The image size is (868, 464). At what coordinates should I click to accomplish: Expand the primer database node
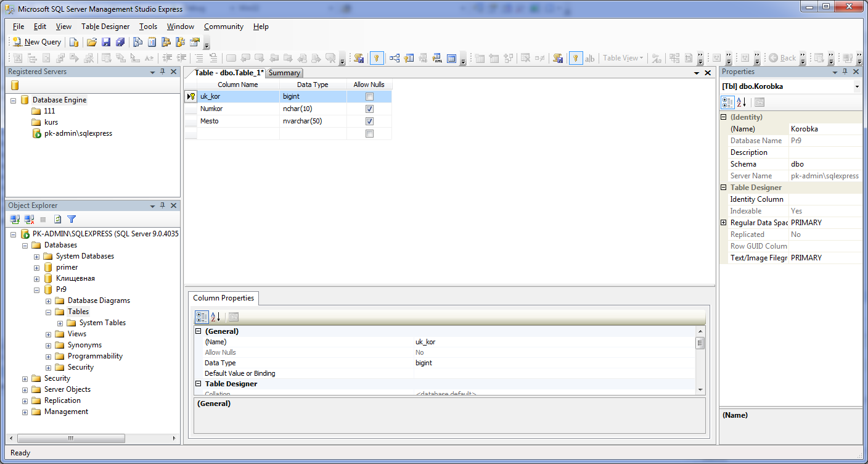coord(36,267)
